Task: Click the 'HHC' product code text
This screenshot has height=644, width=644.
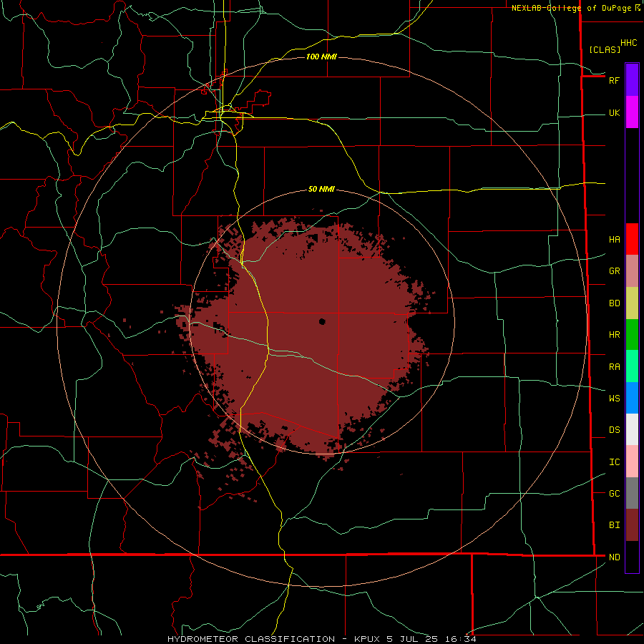Action: 628,43
